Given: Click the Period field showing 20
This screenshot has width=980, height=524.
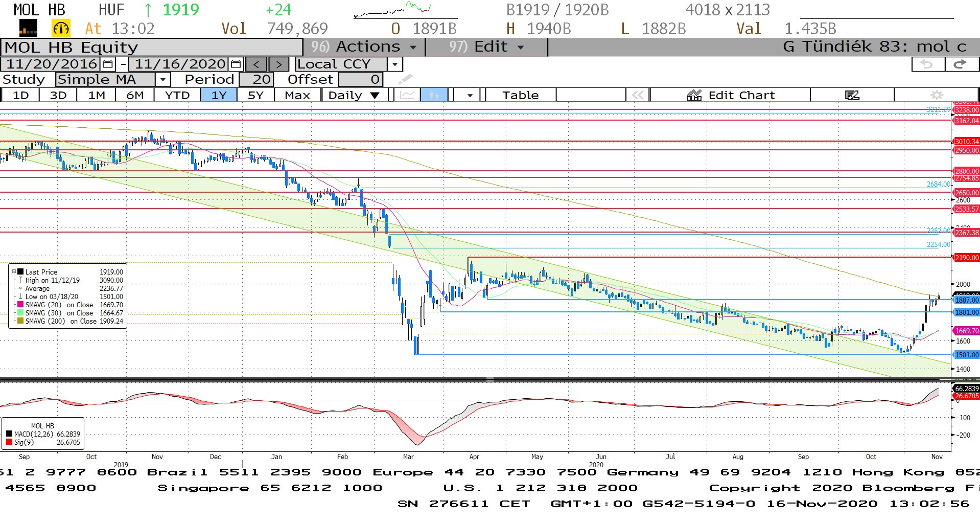Looking at the screenshot, I should [256, 80].
